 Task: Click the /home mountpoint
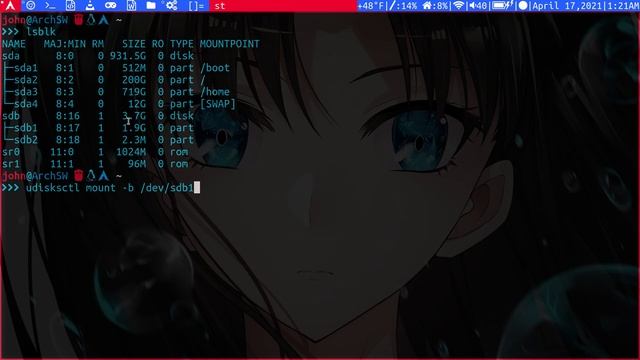(x=215, y=92)
